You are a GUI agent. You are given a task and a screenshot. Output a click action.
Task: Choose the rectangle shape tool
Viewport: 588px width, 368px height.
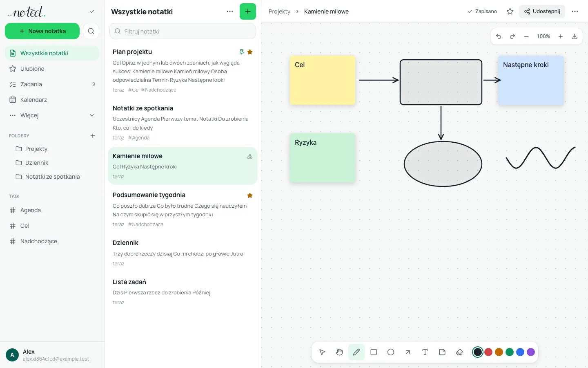[374, 352]
